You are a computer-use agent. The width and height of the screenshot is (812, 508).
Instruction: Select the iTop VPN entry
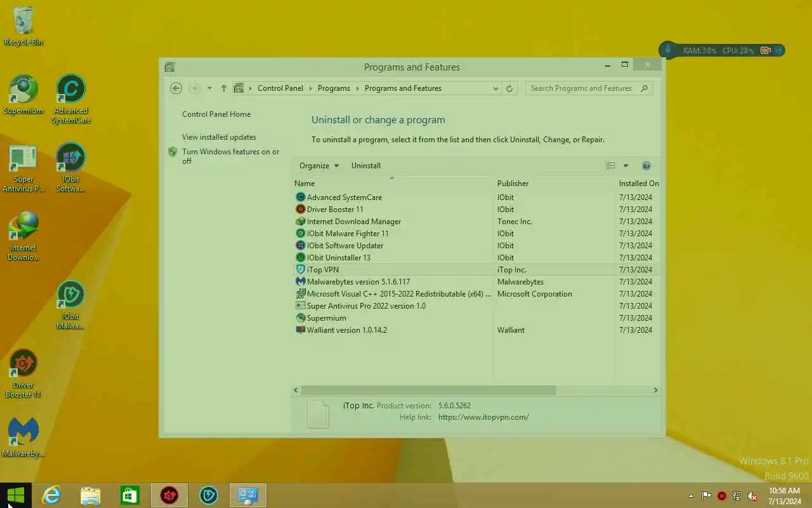pyautogui.click(x=476, y=270)
